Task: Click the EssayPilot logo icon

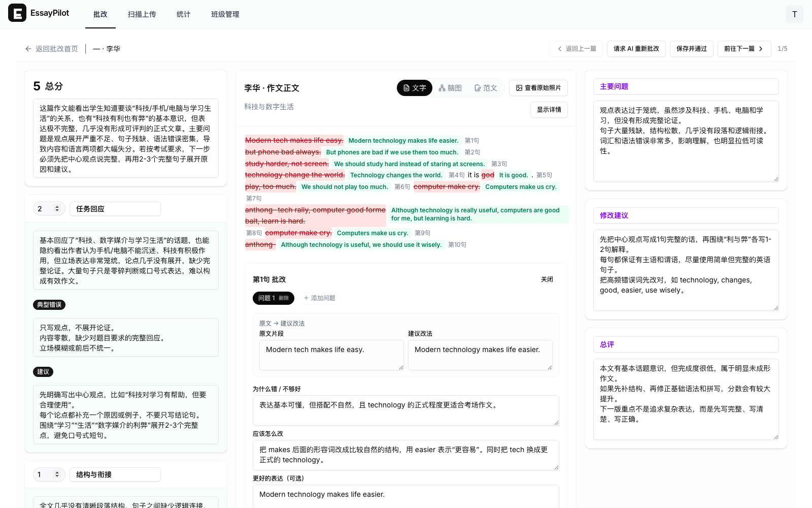Action: pyautogui.click(x=17, y=13)
